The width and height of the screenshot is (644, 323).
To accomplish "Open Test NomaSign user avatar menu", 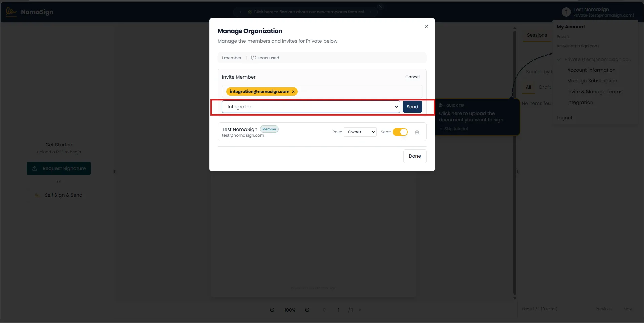I will coord(566,12).
